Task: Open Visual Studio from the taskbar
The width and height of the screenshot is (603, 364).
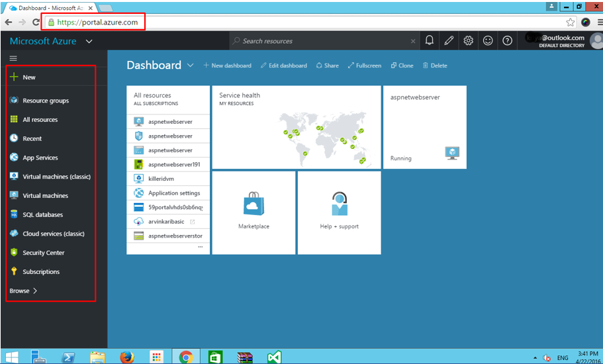Action: click(x=274, y=357)
